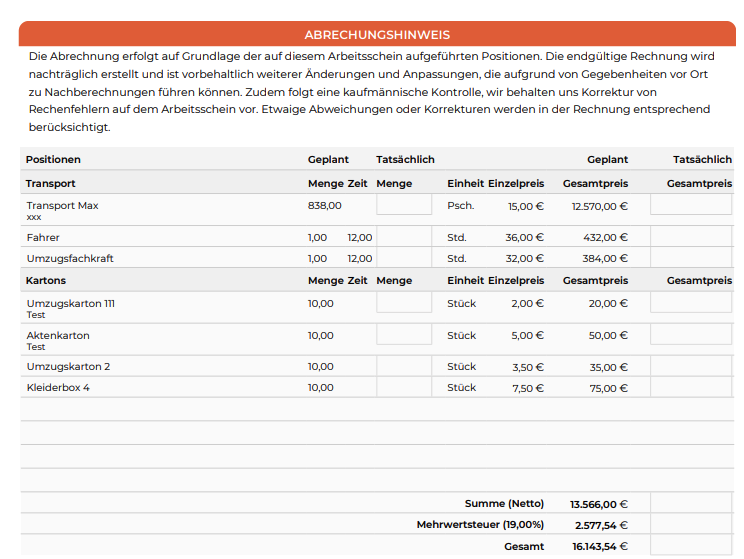This screenshot has height=559, width=744.
Task: Click the Kleiderbox 4 actual quantity field
Action: point(404,387)
